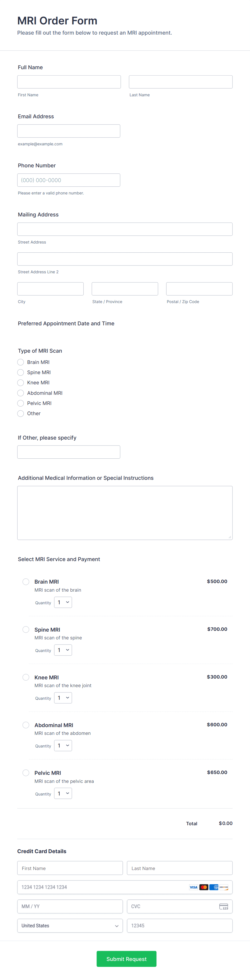The width and height of the screenshot is (250, 980).
Task: Click the Visa card icon
Action: (x=194, y=887)
